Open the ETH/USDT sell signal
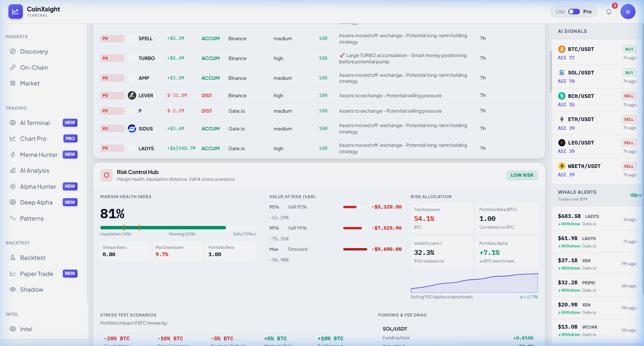Screen dimensions: 644x346 coord(597,123)
